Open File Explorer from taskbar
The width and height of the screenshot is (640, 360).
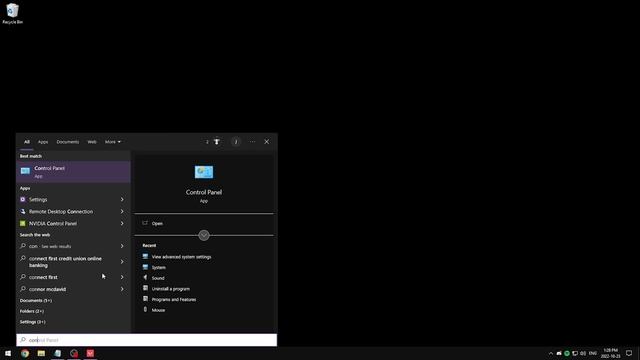(x=41, y=353)
